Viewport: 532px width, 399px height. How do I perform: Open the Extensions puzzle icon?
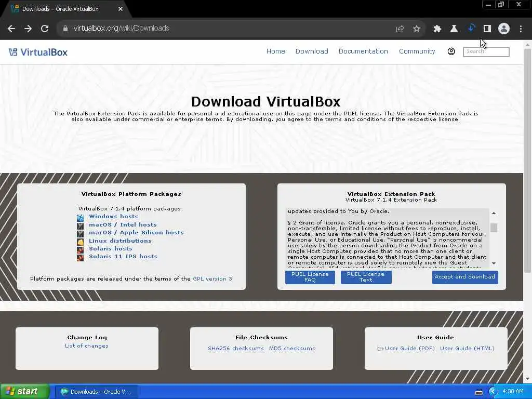(x=437, y=29)
